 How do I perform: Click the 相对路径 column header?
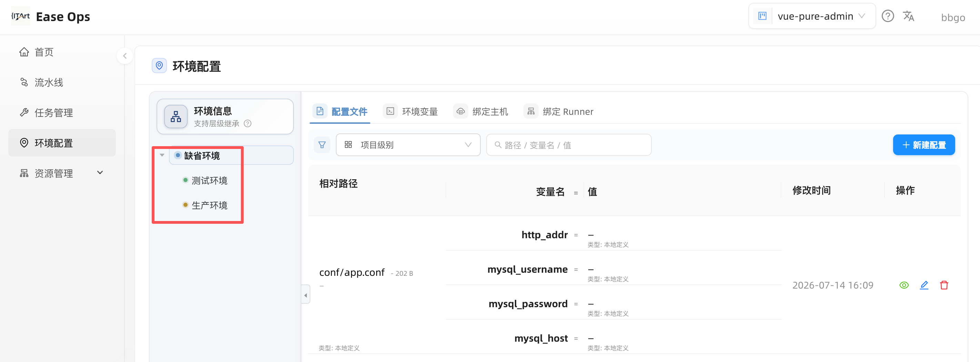pyautogui.click(x=338, y=184)
